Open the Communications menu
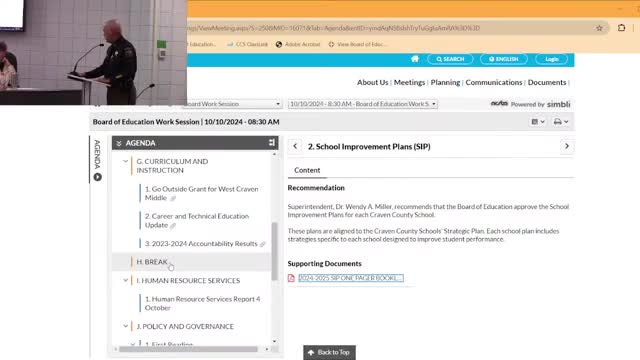This screenshot has width=640, height=360. [x=493, y=82]
